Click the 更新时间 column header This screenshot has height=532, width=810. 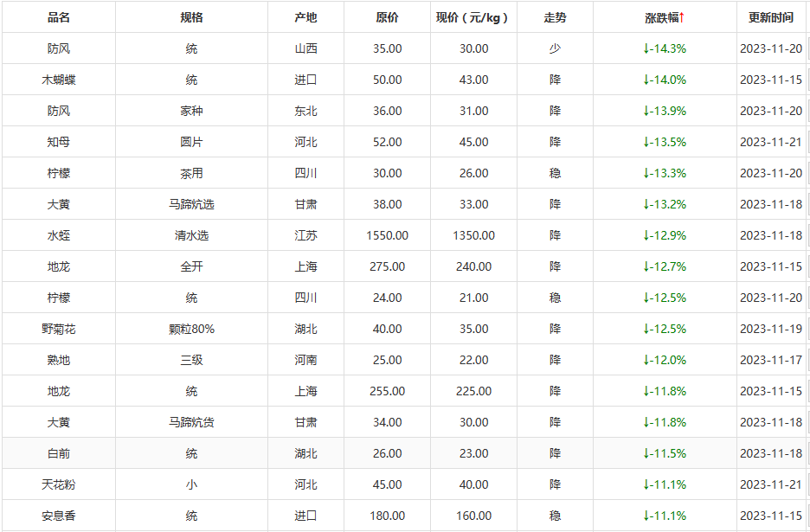(x=771, y=17)
